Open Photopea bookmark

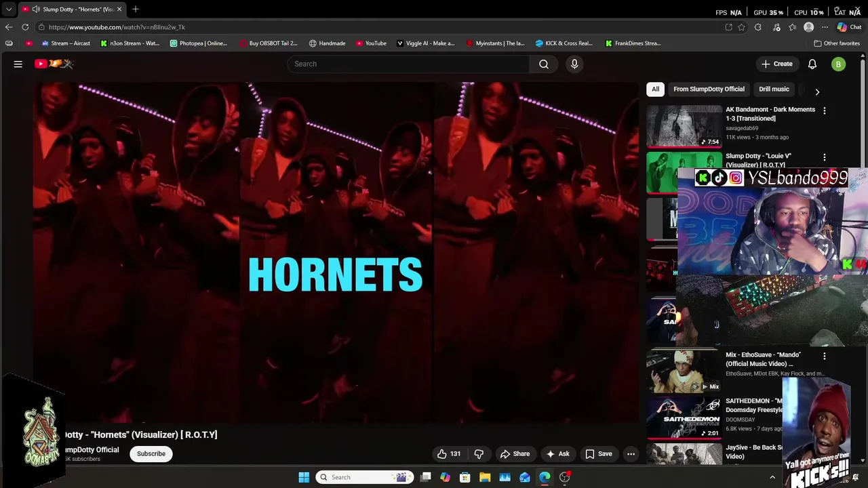pyautogui.click(x=199, y=43)
